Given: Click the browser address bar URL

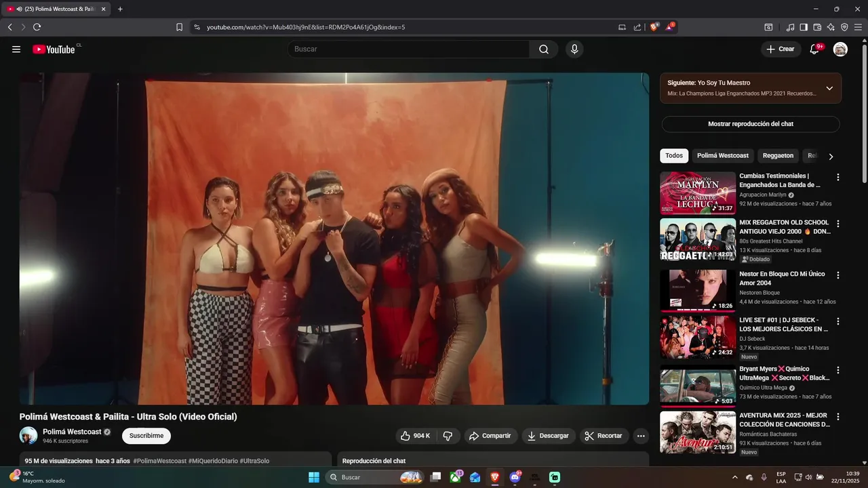Looking at the screenshot, I should 305,27.
